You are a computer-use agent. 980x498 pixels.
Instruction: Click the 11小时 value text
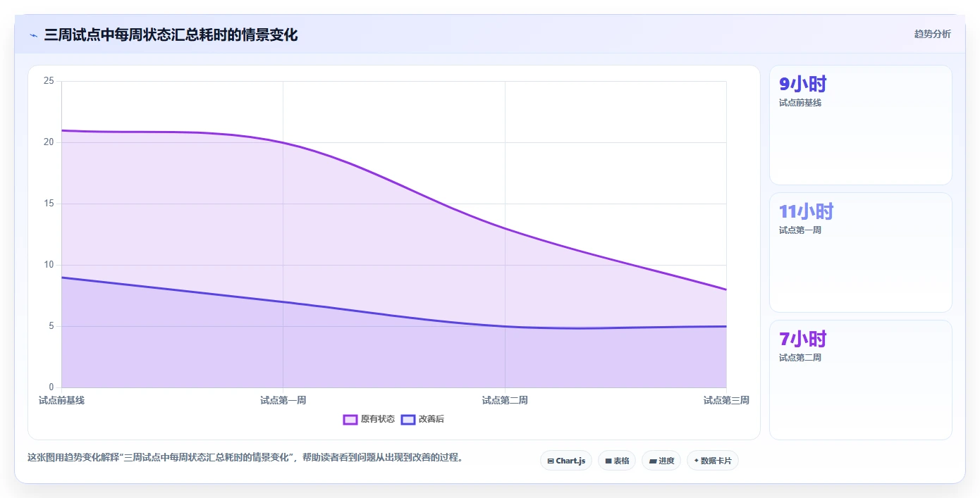pyautogui.click(x=806, y=211)
